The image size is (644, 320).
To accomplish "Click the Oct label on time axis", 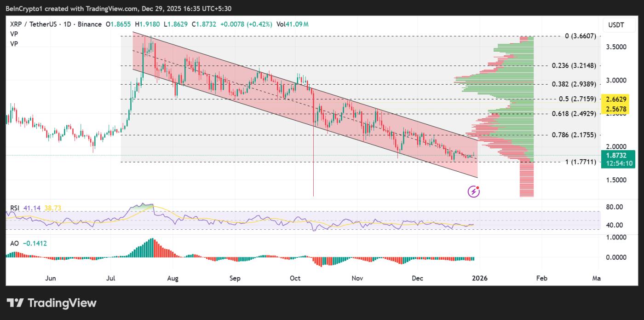I will tap(295, 279).
